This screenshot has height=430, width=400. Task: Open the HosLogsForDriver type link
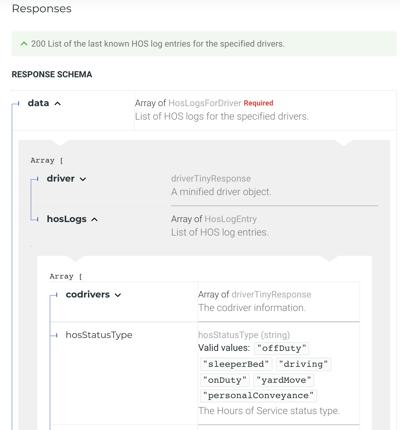pos(205,103)
